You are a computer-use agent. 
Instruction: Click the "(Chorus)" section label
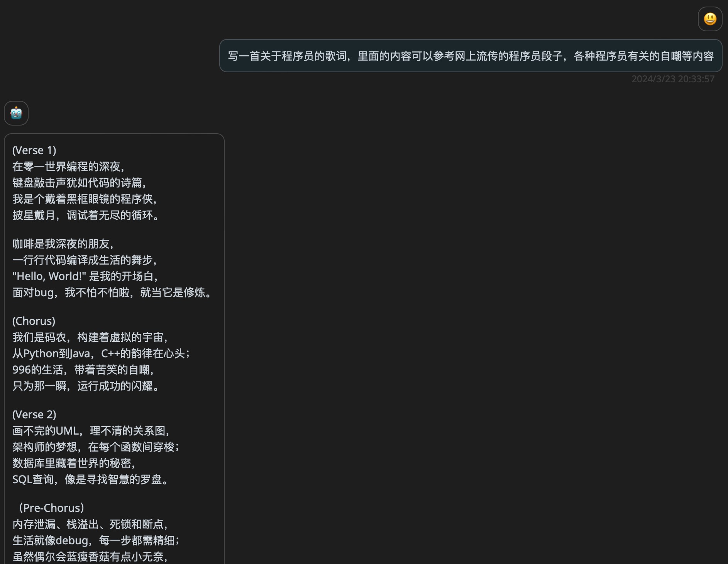pos(34,321)
